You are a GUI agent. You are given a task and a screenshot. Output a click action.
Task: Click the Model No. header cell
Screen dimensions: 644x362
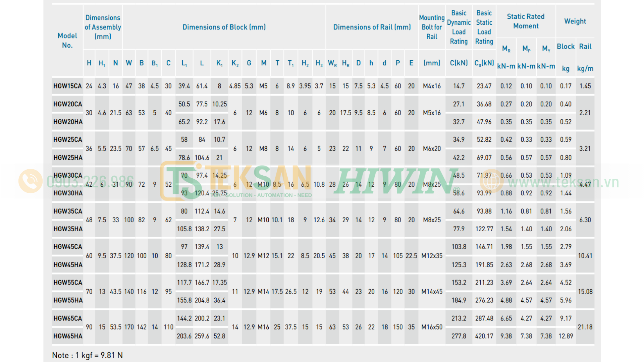pyautogui.click(x=67, y=41)
